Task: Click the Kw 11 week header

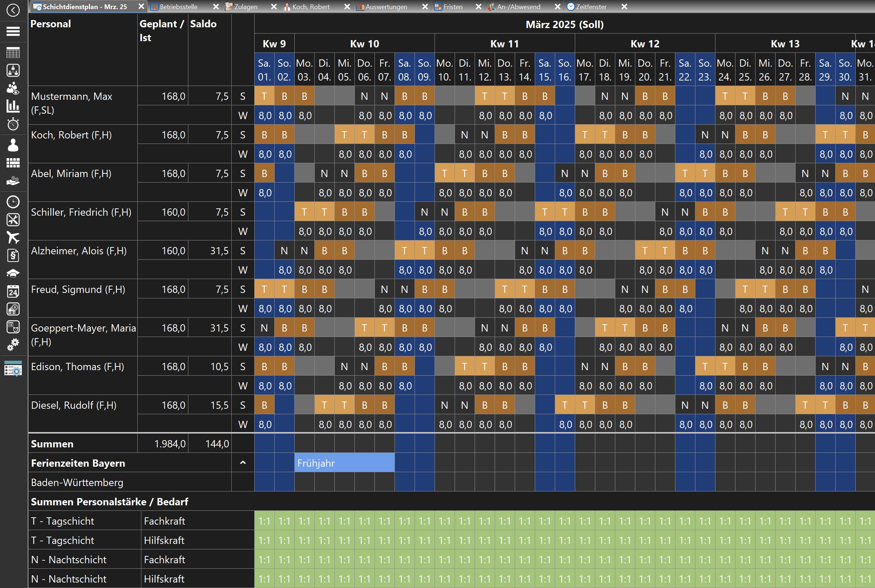Action: pos(504,43)
